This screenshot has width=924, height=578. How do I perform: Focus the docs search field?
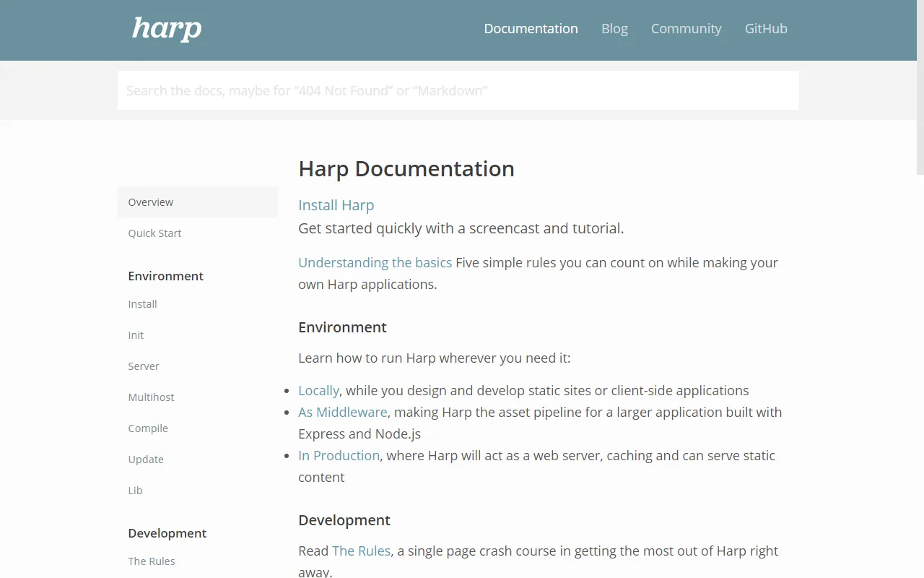click(458, 90)
